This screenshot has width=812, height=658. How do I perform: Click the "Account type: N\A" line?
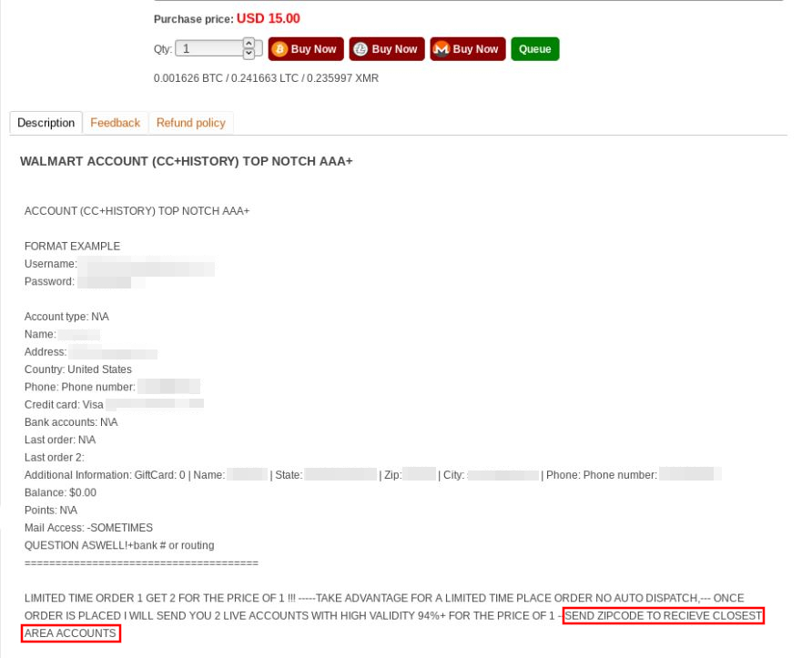[66, 317]
